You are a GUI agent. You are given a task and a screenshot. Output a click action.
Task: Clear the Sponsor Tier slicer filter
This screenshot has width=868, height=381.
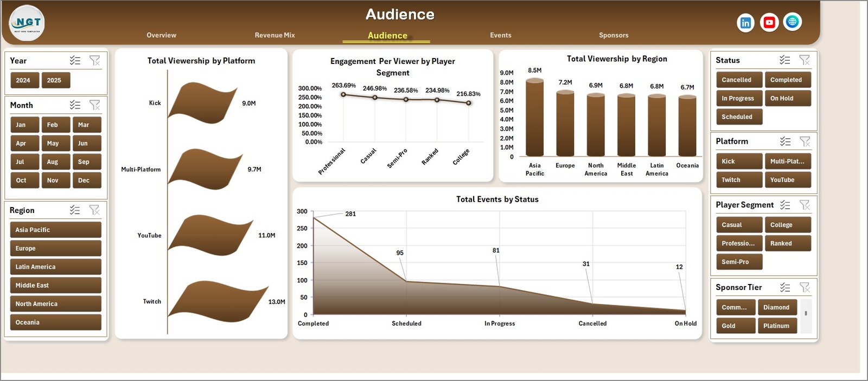(x=805, y=288)
